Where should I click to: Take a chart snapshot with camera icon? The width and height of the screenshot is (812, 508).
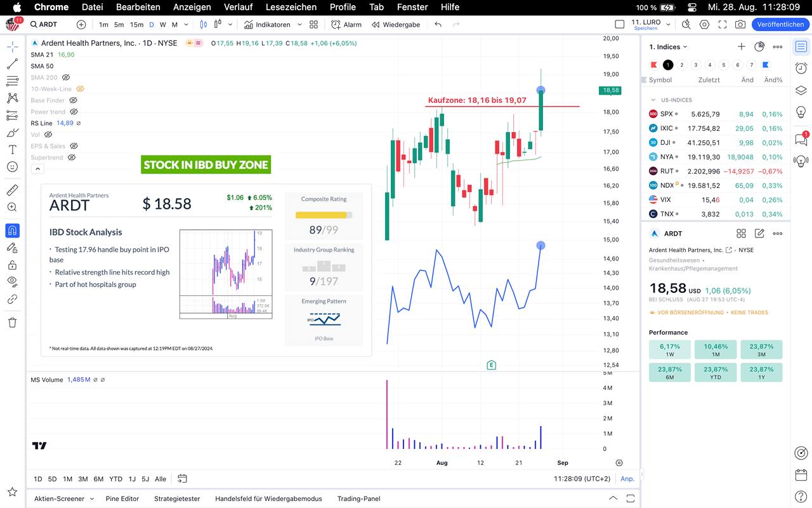pyautogui.click(x=740, y=25)
